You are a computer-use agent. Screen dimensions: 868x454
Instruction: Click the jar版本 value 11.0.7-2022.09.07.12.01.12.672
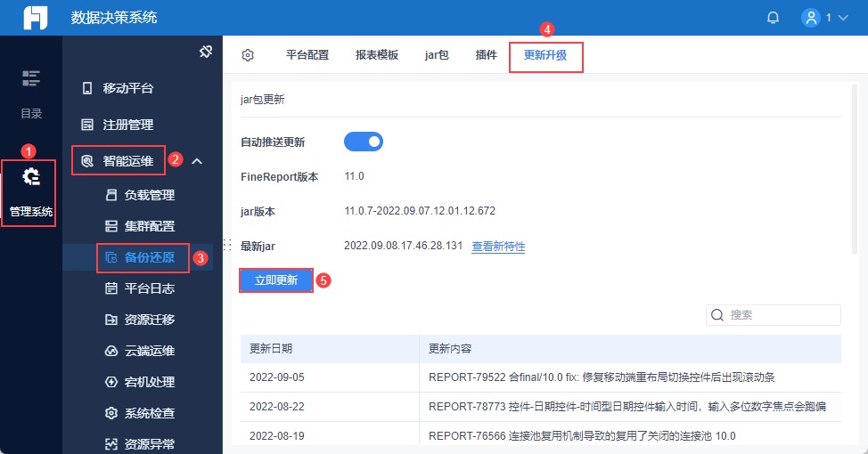(x=420, y=211)
